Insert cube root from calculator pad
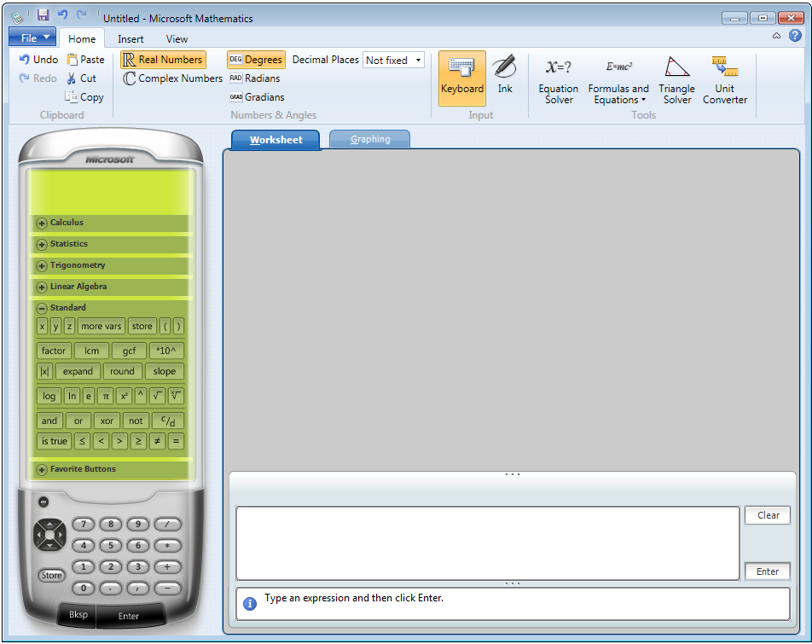812x644 pixels. click(x=176, y=396)
